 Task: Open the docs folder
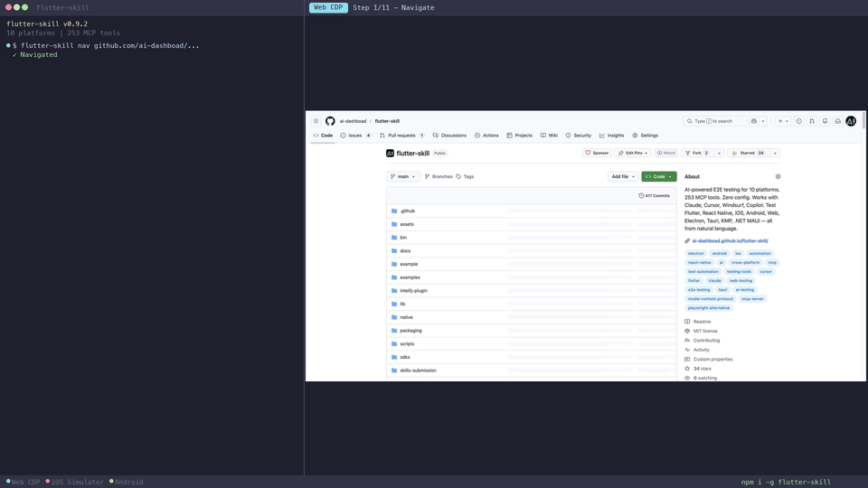click(405, 250)
